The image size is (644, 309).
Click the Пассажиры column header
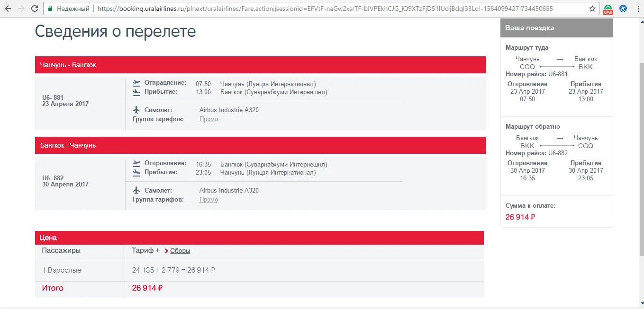61,251
